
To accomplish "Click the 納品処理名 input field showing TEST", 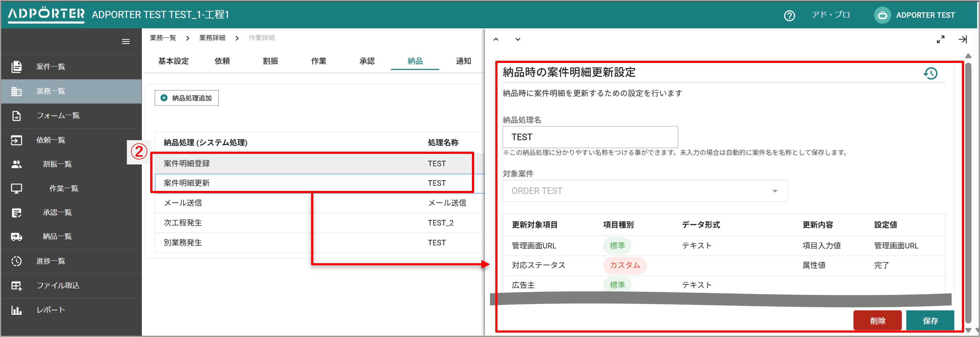I will point(590,137).
